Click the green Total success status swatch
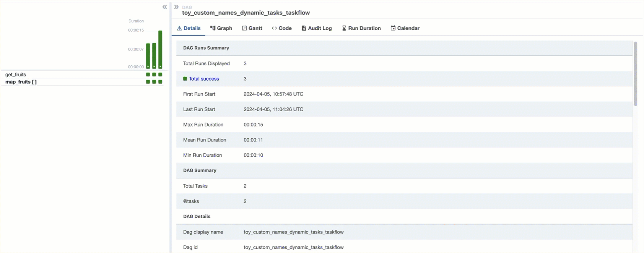 click(185, 79)
